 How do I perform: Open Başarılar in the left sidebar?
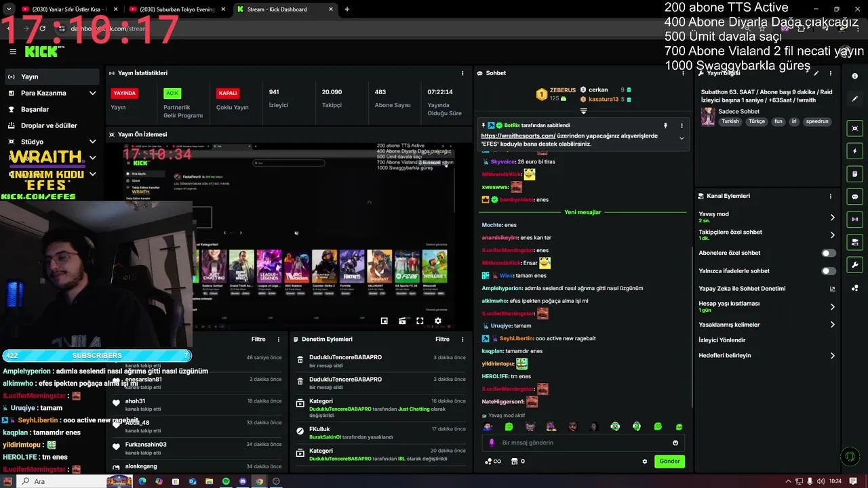(x=52, y=109)
